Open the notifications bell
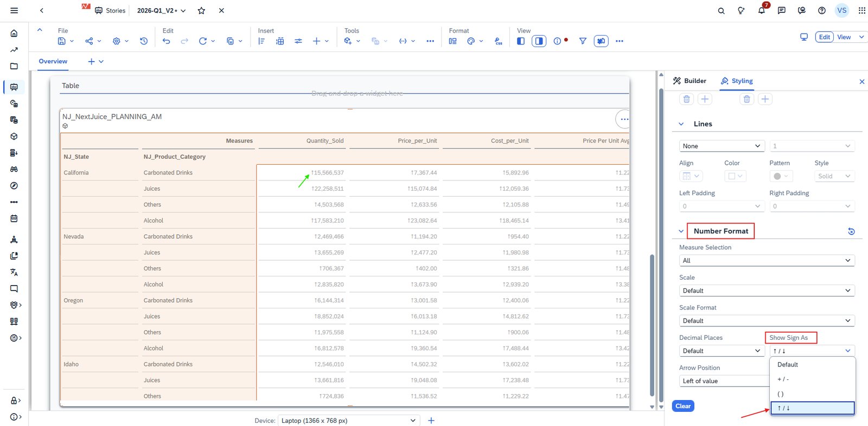Viewport: 868px width, 426px height. coord(762,10)
